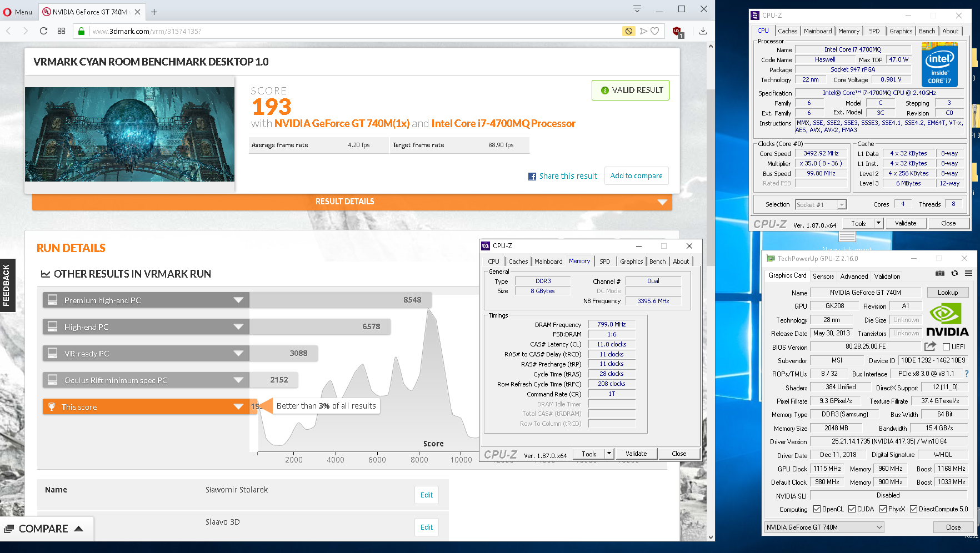The image size is (980, 553).
Task: Open a new browser tab with plus icon
Action: point(154,12)
